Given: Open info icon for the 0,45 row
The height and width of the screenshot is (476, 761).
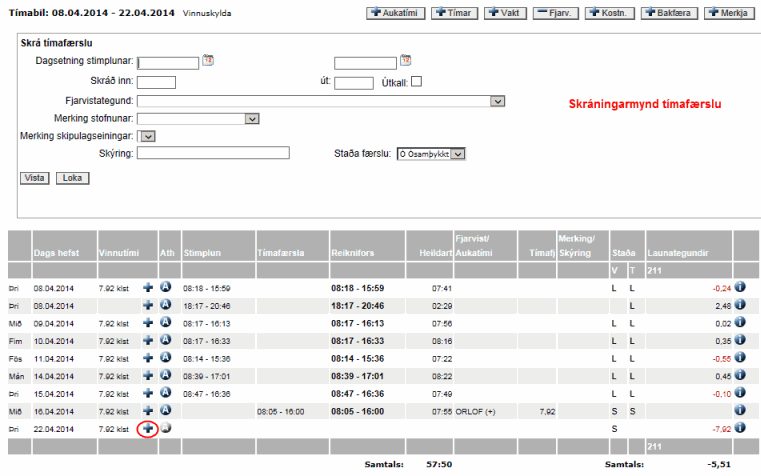Looking at the screenshot, I should click(740, 375).
